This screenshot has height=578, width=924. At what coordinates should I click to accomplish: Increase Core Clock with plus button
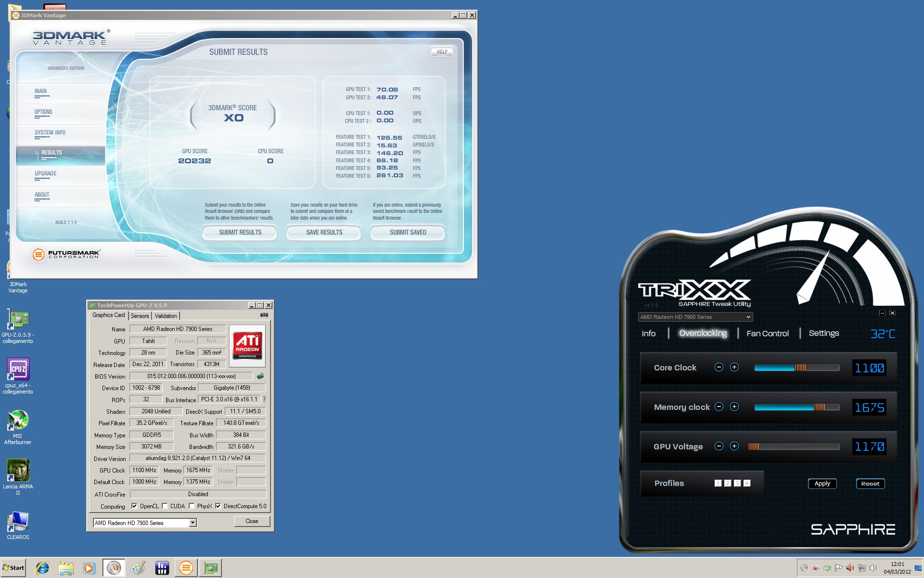pyautogui.click(x=734, y=367)
